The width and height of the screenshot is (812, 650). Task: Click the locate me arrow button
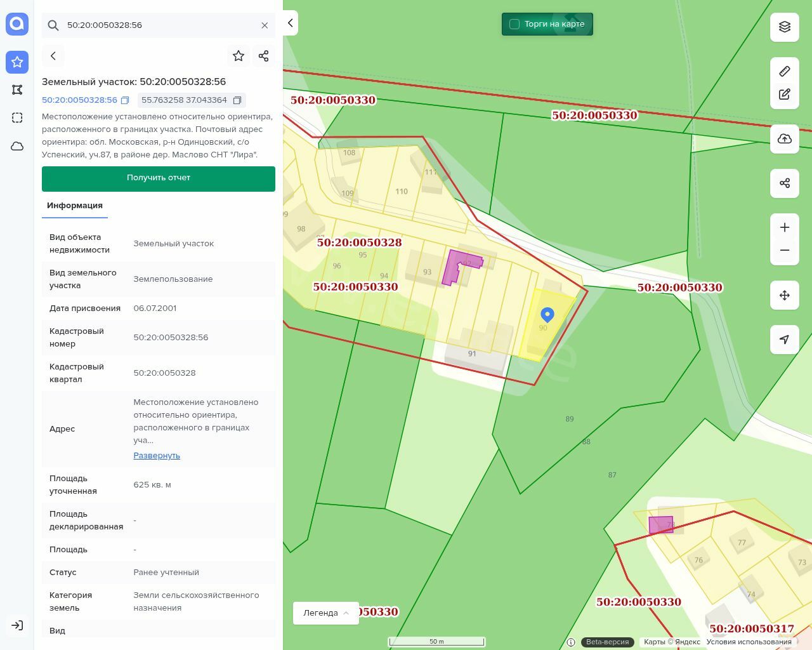[x=784, y=339]
